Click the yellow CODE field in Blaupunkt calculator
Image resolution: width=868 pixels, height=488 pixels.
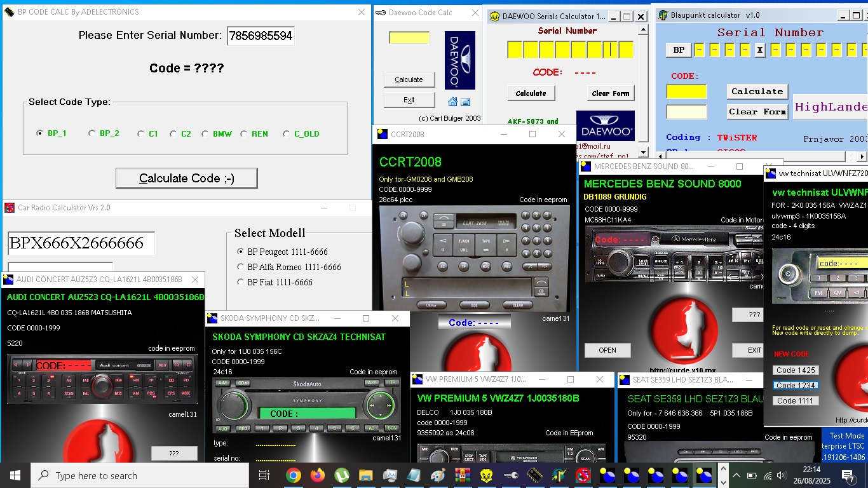(x=686, y=92)
